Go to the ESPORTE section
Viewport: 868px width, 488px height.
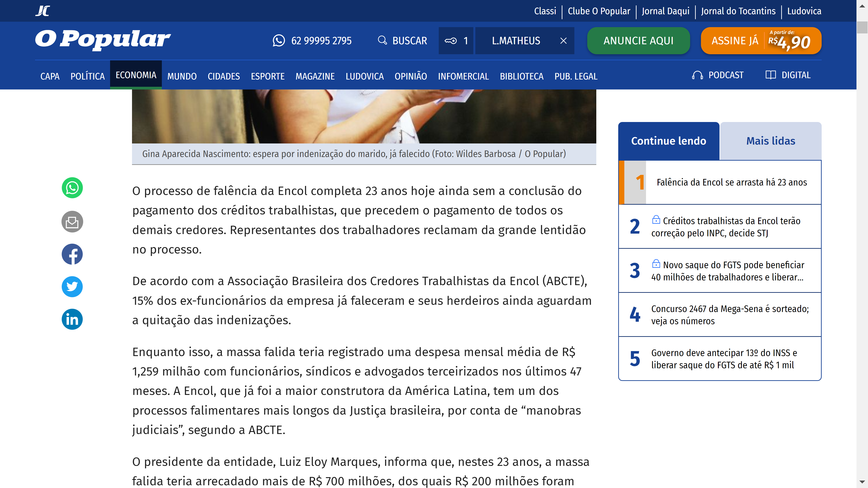[268, 76]
